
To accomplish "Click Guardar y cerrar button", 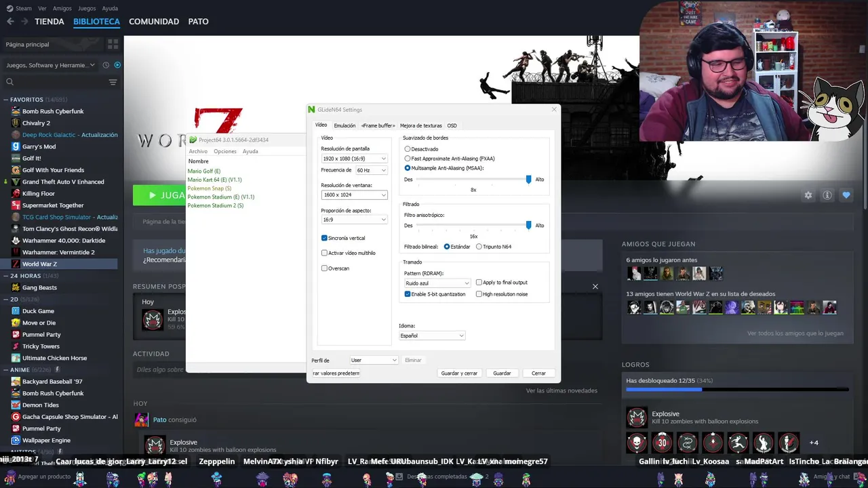I will click(x=459, y=373).
